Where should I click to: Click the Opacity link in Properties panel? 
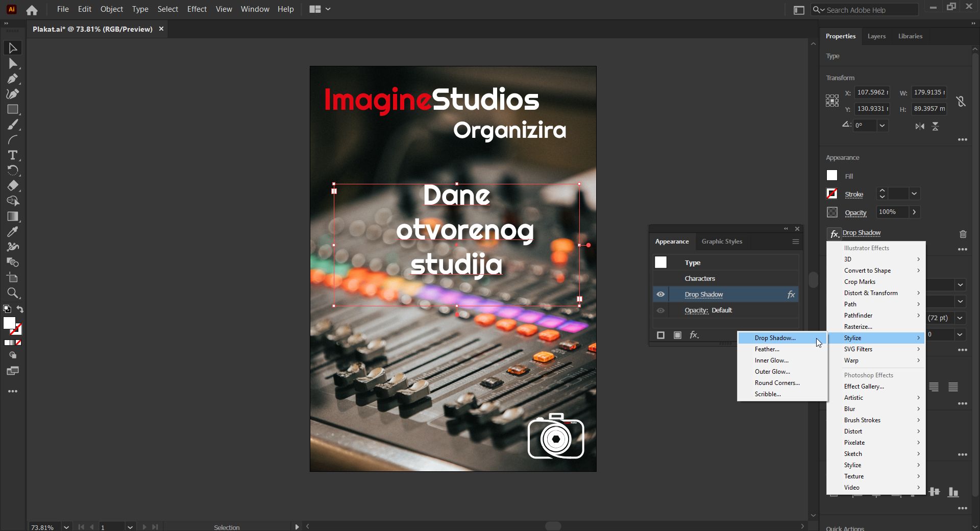point(855,213)
